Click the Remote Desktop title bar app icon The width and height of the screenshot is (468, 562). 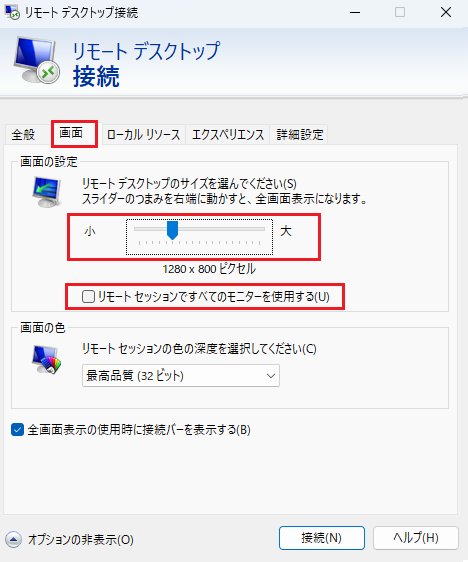(x=12, y=12)
